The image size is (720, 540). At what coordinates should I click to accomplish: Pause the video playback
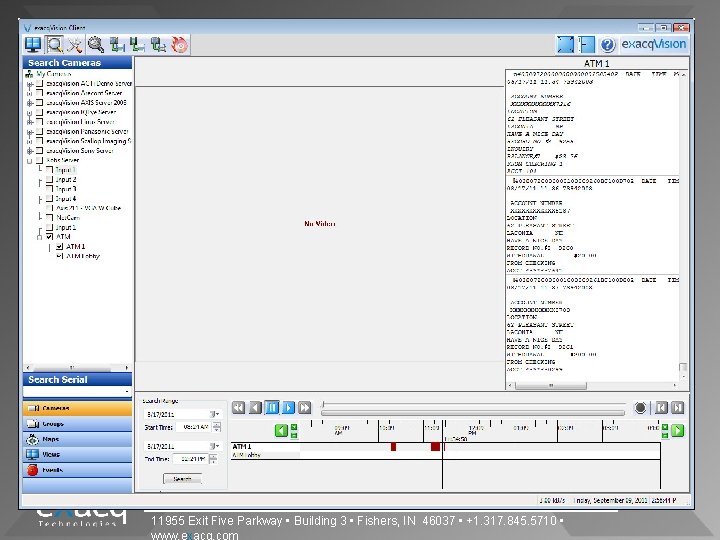(272, 407)
